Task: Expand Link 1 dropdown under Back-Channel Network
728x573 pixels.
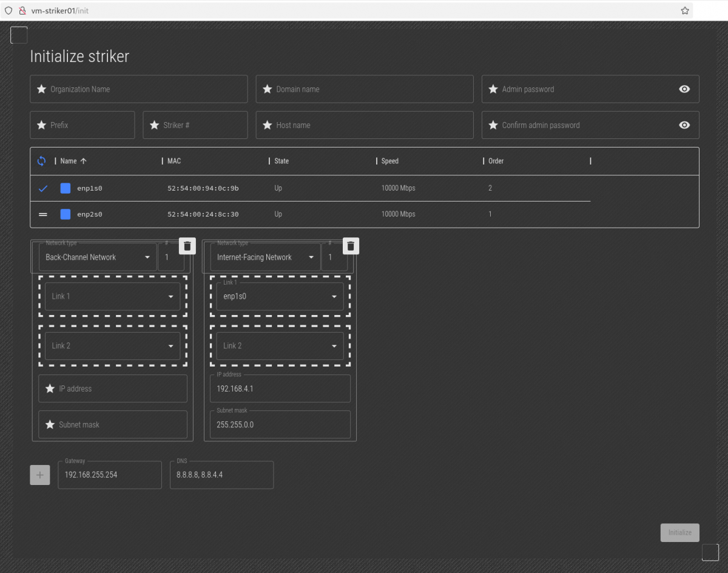Action: click(x=112, y=297)
